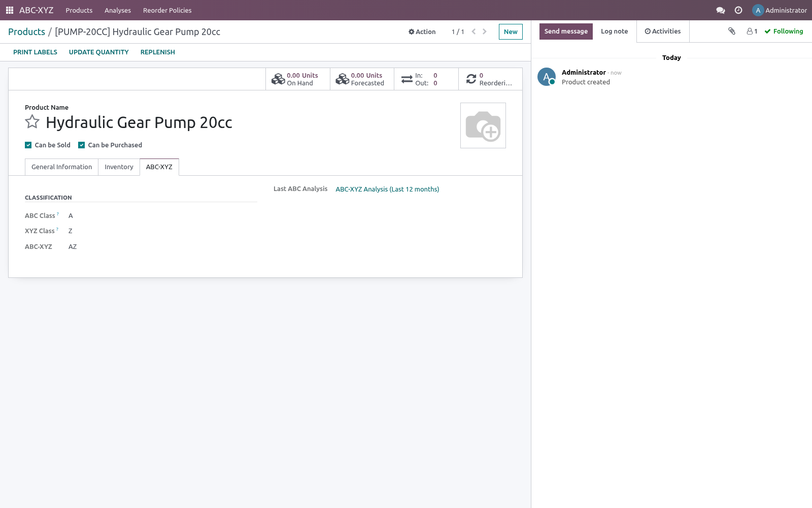Open the On Hand units stat button
Viewport: 812px width, 508px height.
[298, 79]
